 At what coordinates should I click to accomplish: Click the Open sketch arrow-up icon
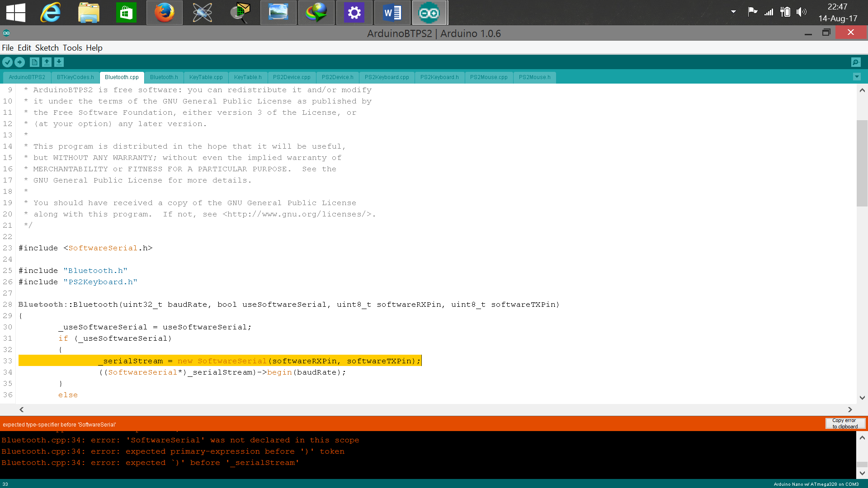(x=47, y=62)
